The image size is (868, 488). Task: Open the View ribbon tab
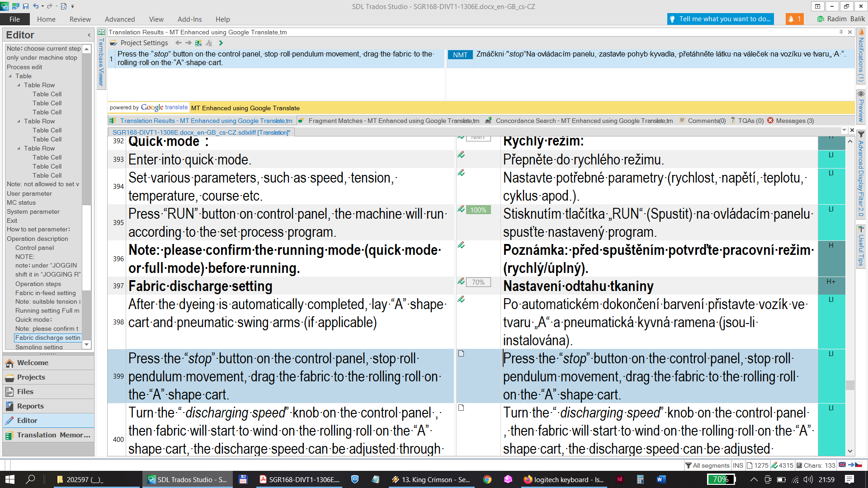[156, 19]
